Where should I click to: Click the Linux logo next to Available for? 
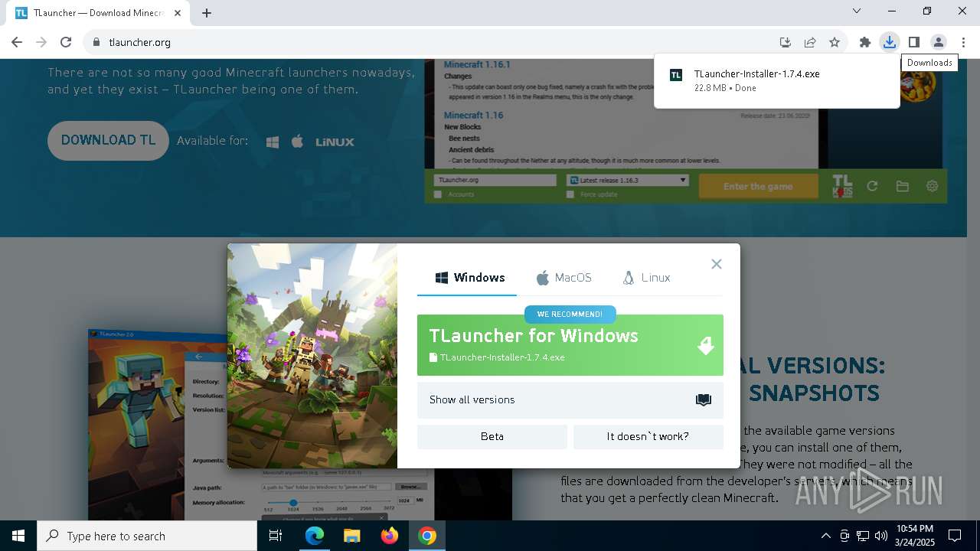[x=335, y=142]
